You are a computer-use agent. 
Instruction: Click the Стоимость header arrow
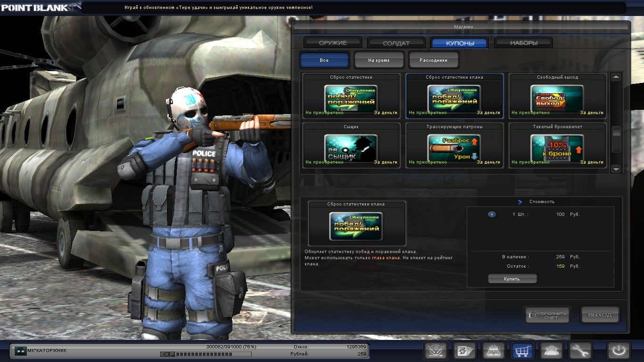tap(520, 202)
